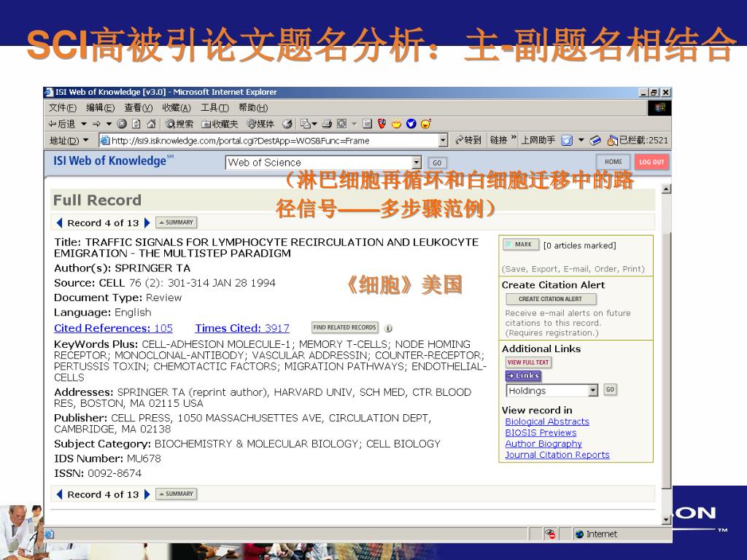
Task: Click the blue Links button
Action: pos(523,376)
